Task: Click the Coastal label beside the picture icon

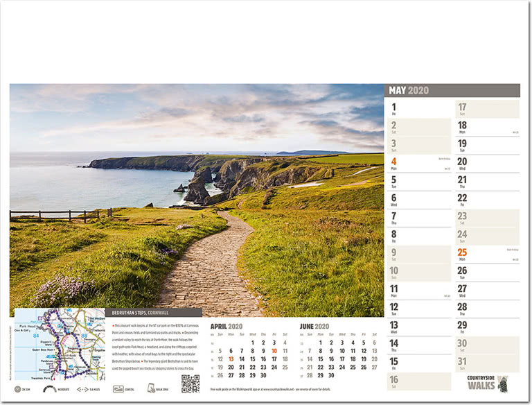Action: [x=130, y=389]
